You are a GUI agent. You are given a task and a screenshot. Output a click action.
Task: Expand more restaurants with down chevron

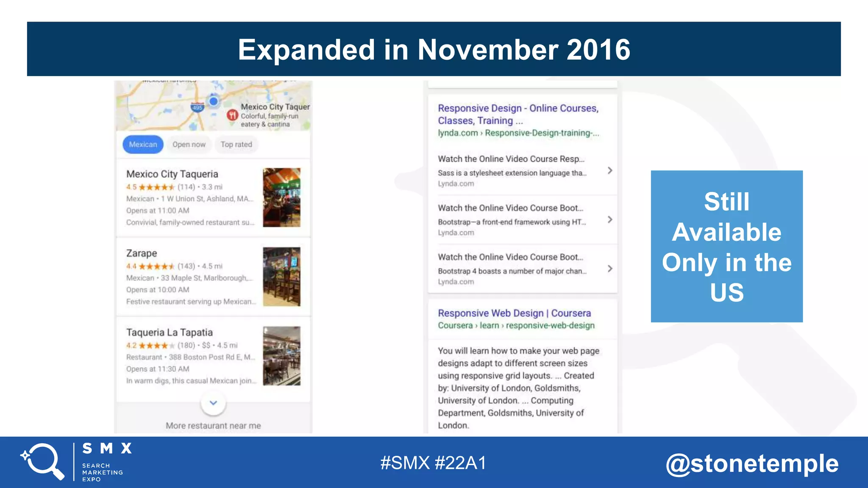[x=213, y=403]
